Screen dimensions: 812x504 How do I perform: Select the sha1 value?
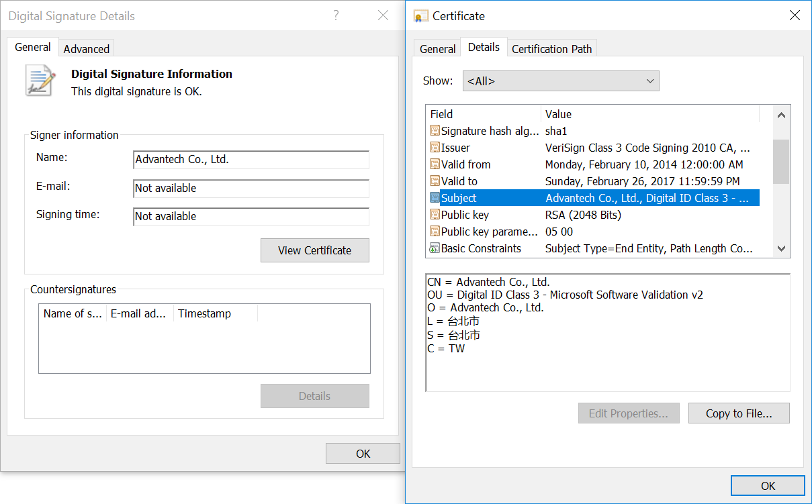pyautogui.click(x=556, y=131)
